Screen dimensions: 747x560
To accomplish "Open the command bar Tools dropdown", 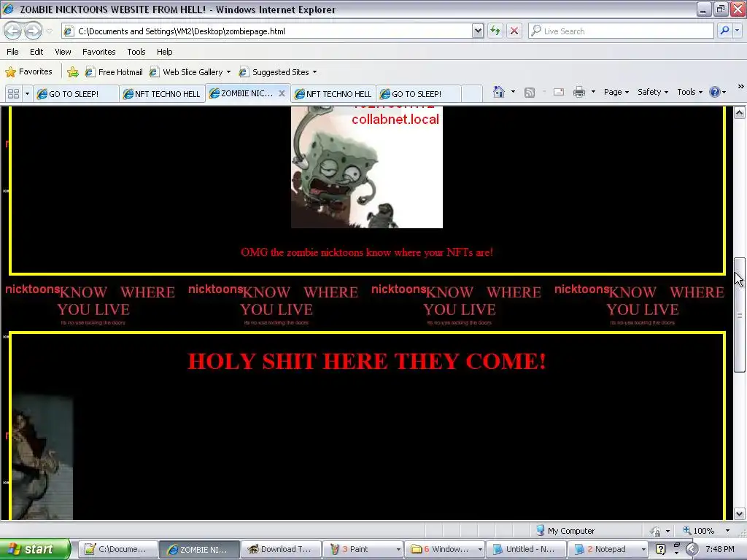I will pyautogui.click(x=689, y=92).
